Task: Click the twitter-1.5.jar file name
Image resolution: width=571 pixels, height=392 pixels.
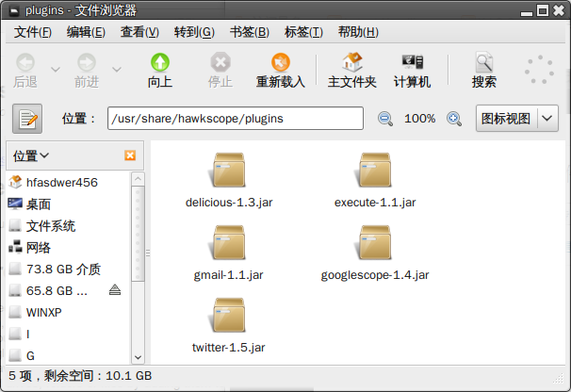Action: click(229, 348)
